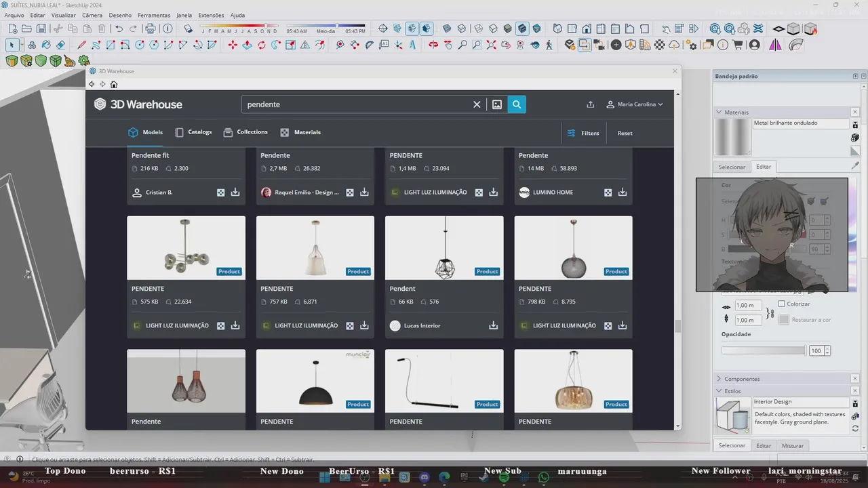Toggle aspect ratio lock for texture size
Viewport: 868px width, 488px height.
pyautogui.click(x=770, y=313)
